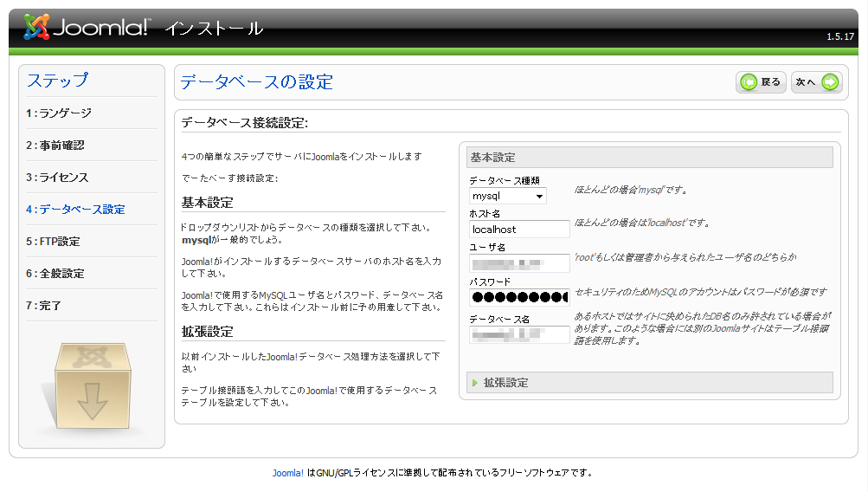The width and height of the screenshot is (868, 492).
Task: Click the ステップ sidebar heading
Action: [58, 81]
